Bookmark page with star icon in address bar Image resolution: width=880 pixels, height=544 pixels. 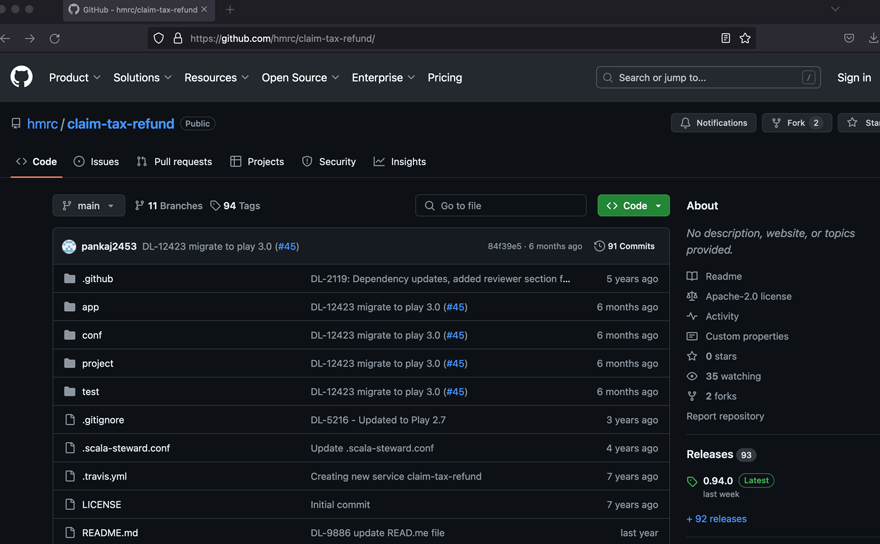(745, 38)
